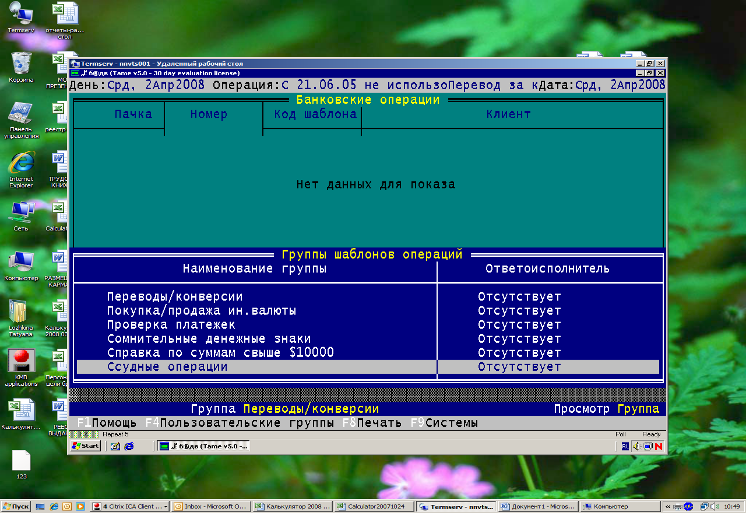746x513 pixels.
Task: Click Termserv window icon in title bar
Action: pyautogui.click(x=75, y=63)
